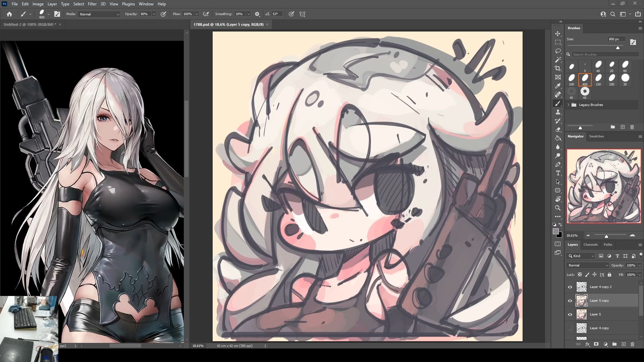This screenshot has height=362, width=644.
Task: Select the Eyedropper tool
Action: click(x=558, y=86)
